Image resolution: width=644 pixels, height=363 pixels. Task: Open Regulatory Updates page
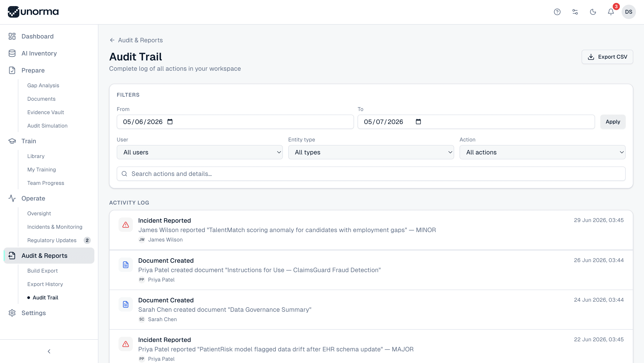[x=52, y=240]
